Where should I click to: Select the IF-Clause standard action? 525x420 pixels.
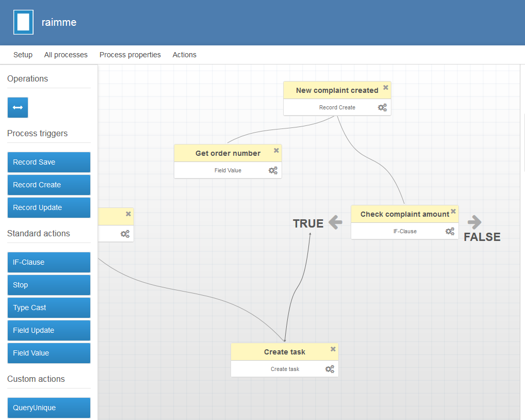[x=49, y=262]
